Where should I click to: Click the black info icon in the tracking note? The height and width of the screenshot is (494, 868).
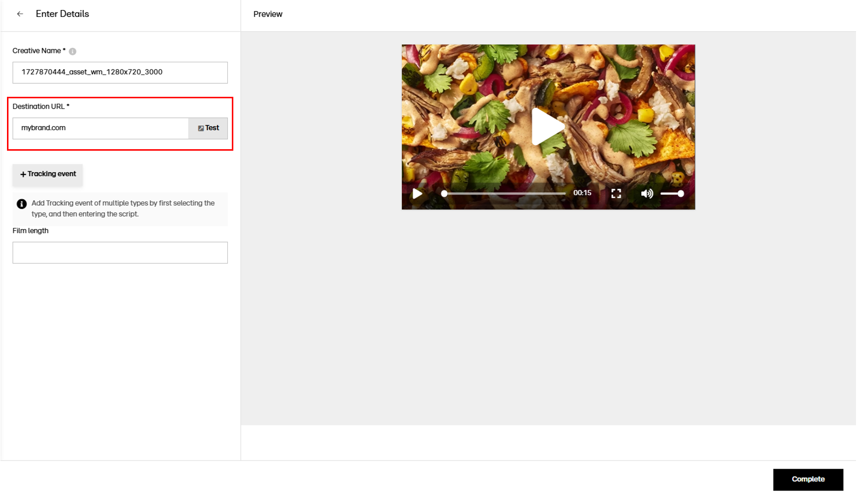point(21,204)
